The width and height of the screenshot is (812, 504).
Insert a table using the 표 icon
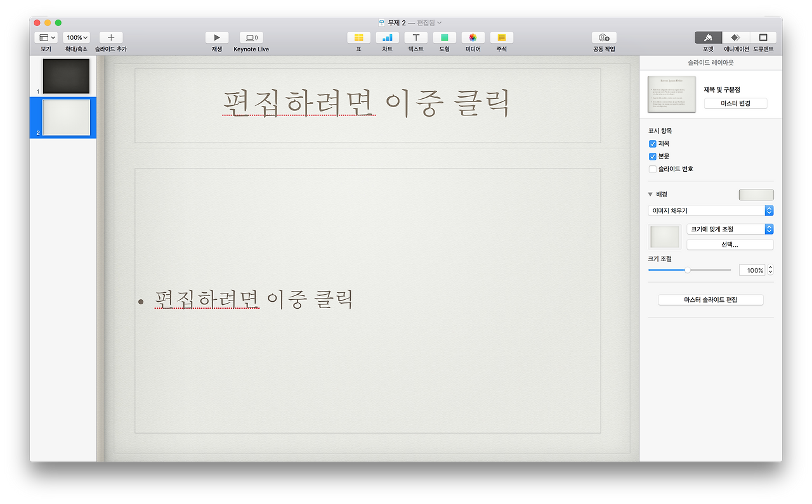[358, 37]
